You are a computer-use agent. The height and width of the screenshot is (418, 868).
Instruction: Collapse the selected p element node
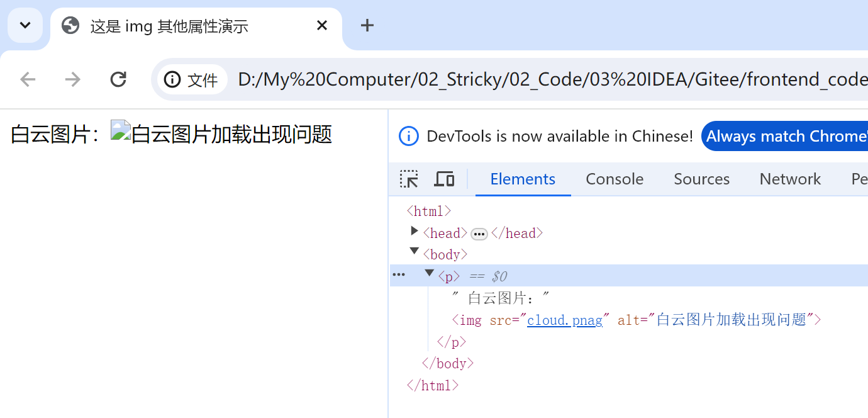tap(429, 273)
